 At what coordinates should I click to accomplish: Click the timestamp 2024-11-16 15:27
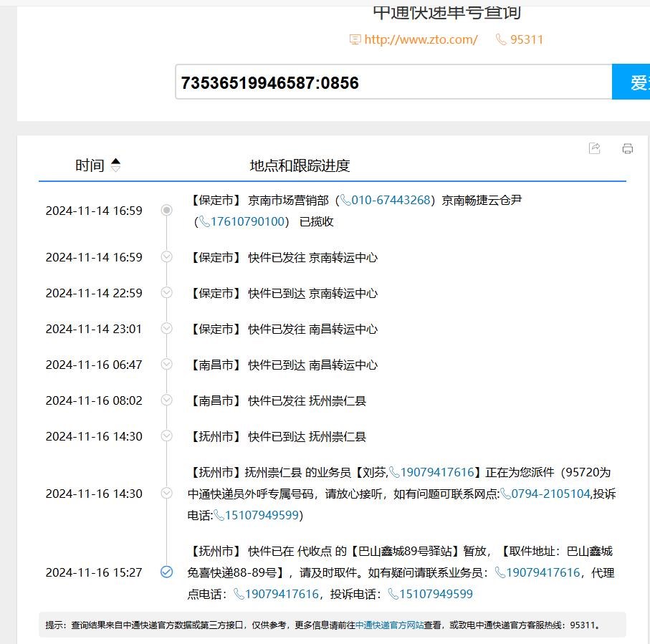[94, 572]
